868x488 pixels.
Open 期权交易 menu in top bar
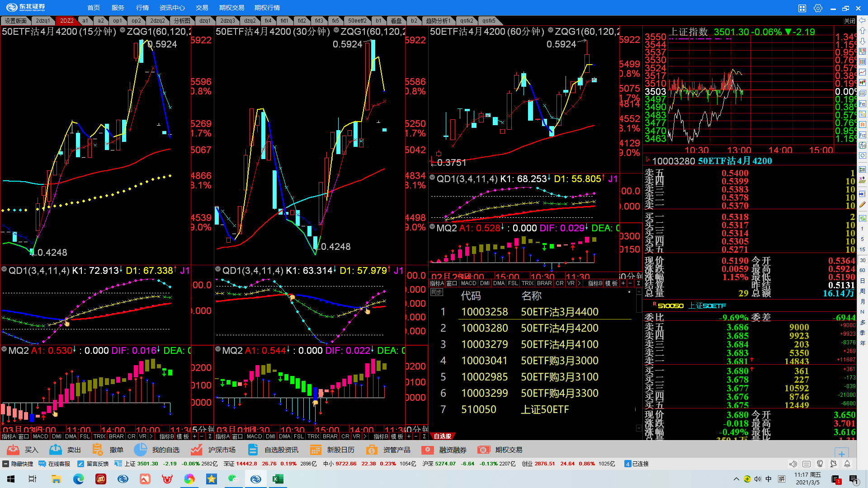point(231,8)
